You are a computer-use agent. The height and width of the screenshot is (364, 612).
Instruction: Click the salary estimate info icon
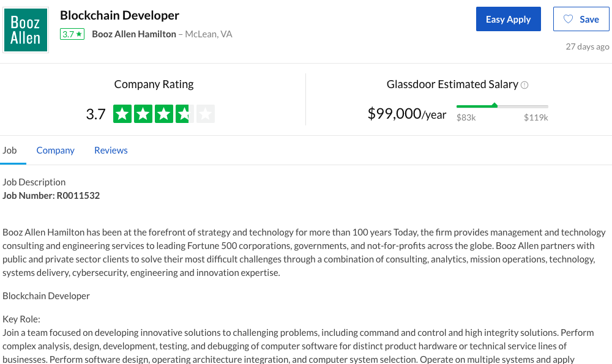tap(524, 85)
